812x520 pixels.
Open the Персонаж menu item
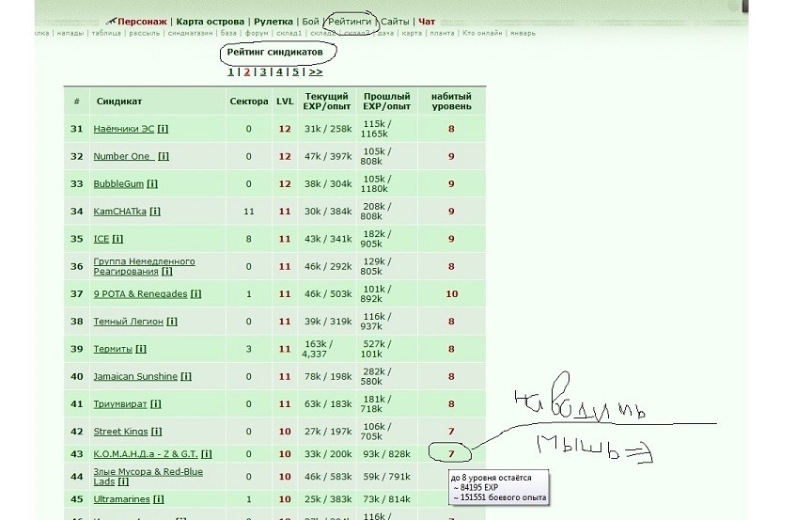click(x=142, y=22)
